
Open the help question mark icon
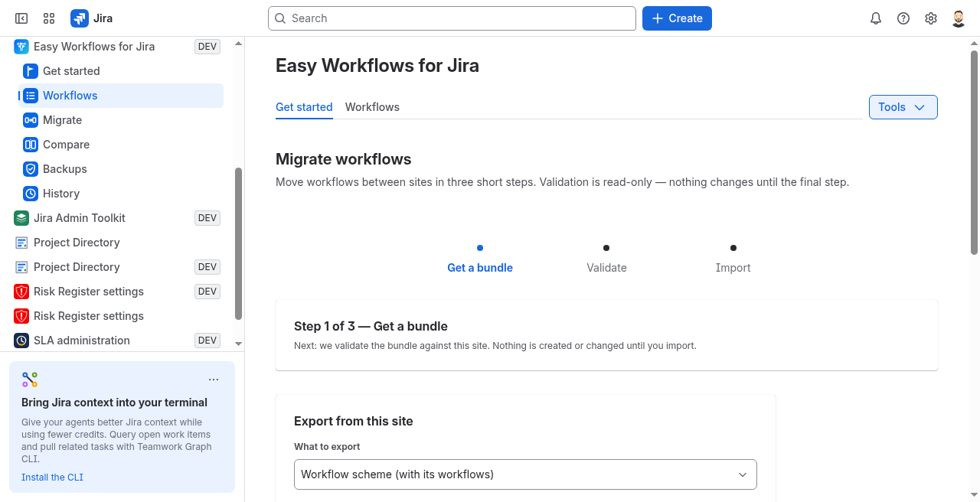903,18
